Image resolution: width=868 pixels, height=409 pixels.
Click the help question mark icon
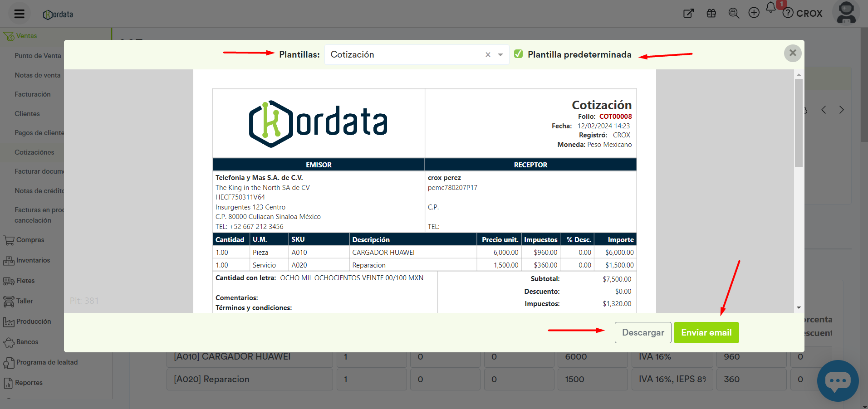pos(788,13)
